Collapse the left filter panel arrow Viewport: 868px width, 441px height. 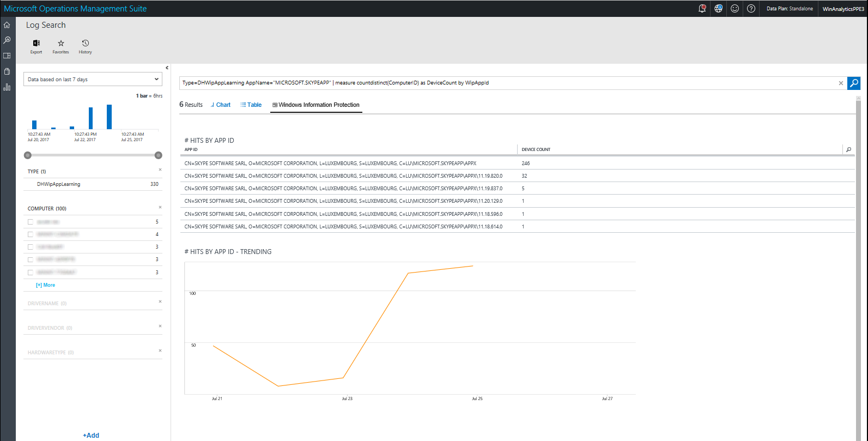click(167, 68)
